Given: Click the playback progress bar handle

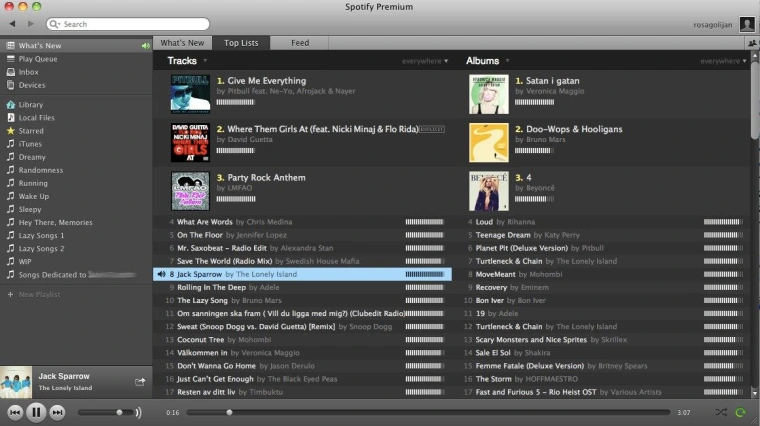Looking at the screenshot, I should 229,412.
